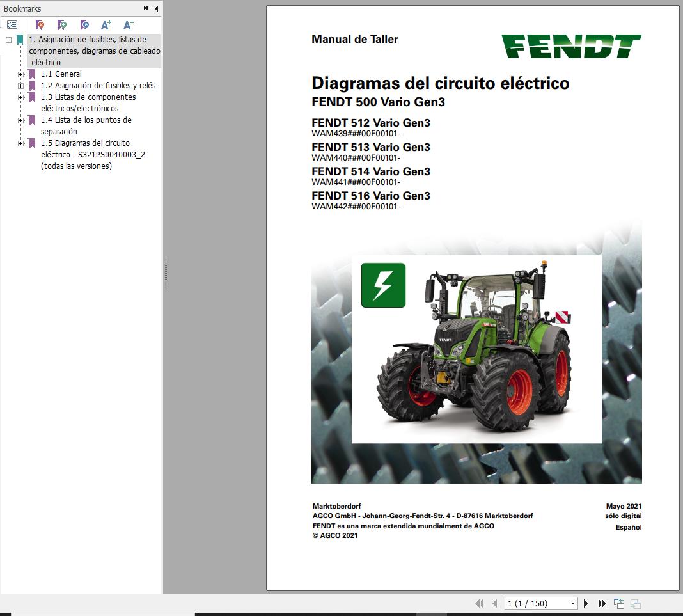Click the purple bookmark icon beside 1.4

click(32, 120)
